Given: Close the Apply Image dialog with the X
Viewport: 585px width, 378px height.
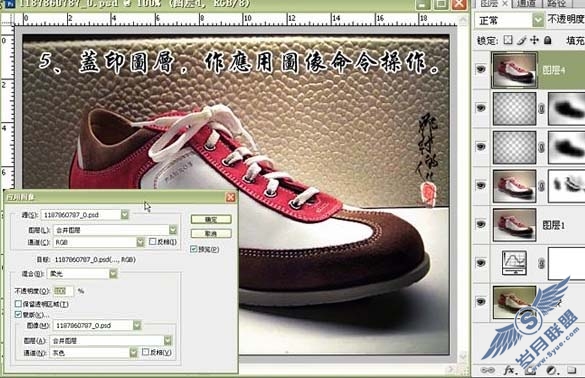Looking at the screenshot, I should (231, 197).
